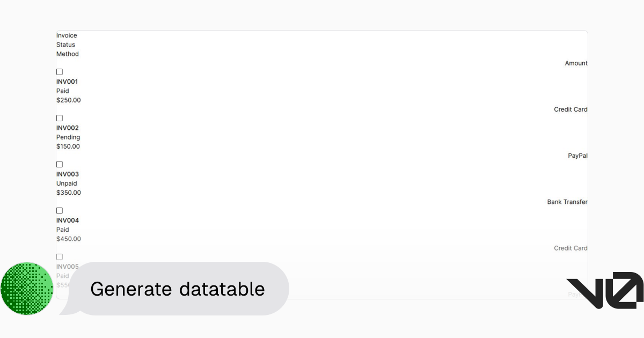Click the $350.00 amount of INV003
The height and width of the screenshot is (338, 644).
coord(69,193)
